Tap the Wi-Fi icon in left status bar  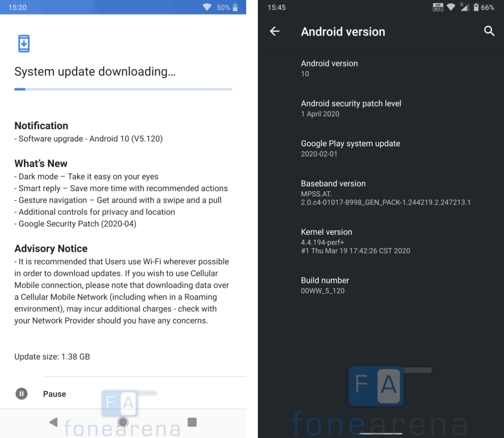click(207, 7)
